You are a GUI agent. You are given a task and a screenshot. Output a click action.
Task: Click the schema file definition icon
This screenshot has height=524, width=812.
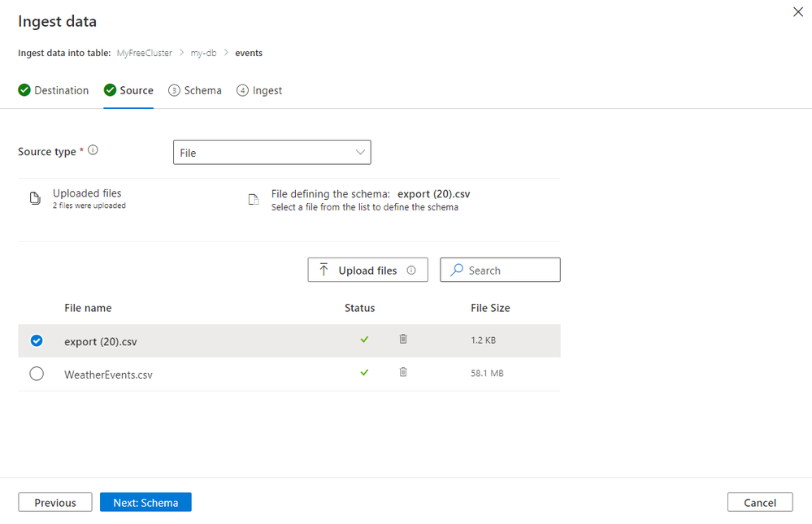[x=254, y=199]
